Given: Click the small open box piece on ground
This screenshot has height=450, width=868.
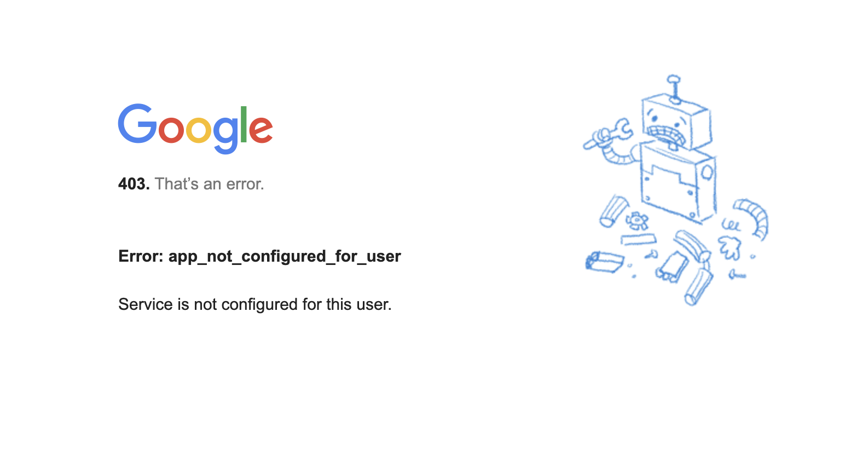Looking at the screenshot, I should point(604,261).
